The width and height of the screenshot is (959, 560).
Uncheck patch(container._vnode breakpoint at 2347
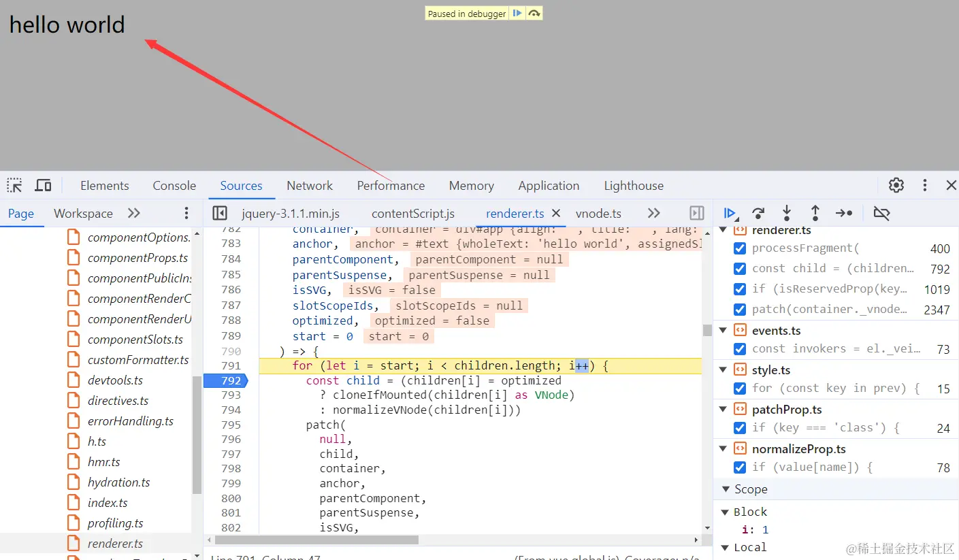(x=740, y=309)
